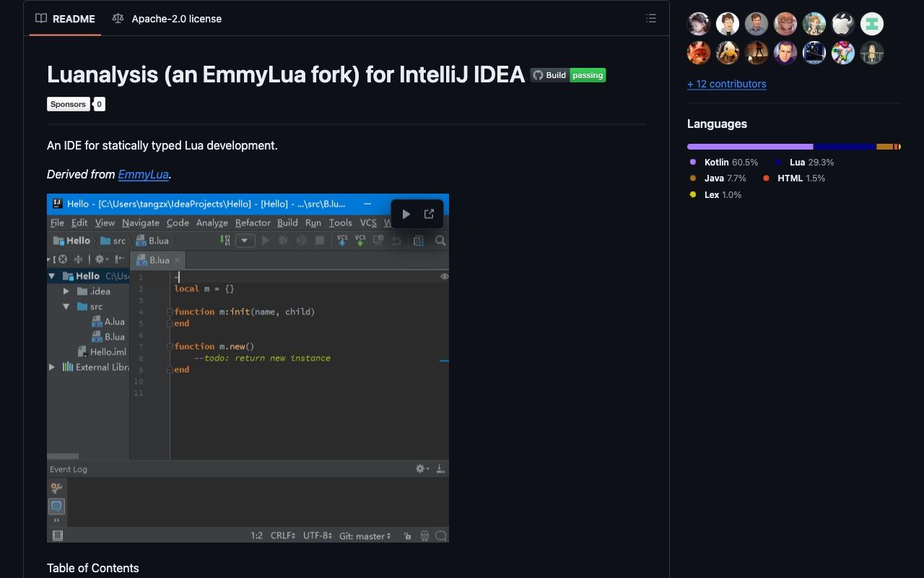Open the Java 7.7% language link
Screen dimensions: 924x578
pyautogui.click(x=718, y=178)
